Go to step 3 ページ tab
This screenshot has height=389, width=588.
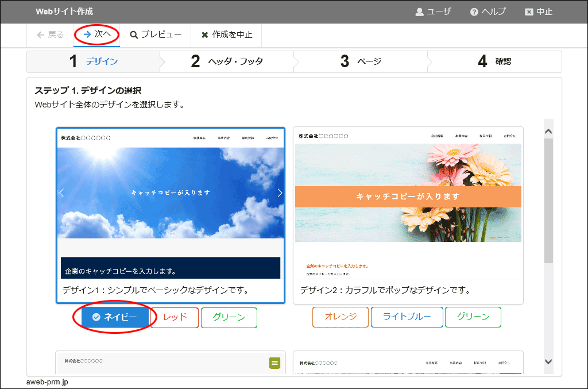(x=361, y=61)
